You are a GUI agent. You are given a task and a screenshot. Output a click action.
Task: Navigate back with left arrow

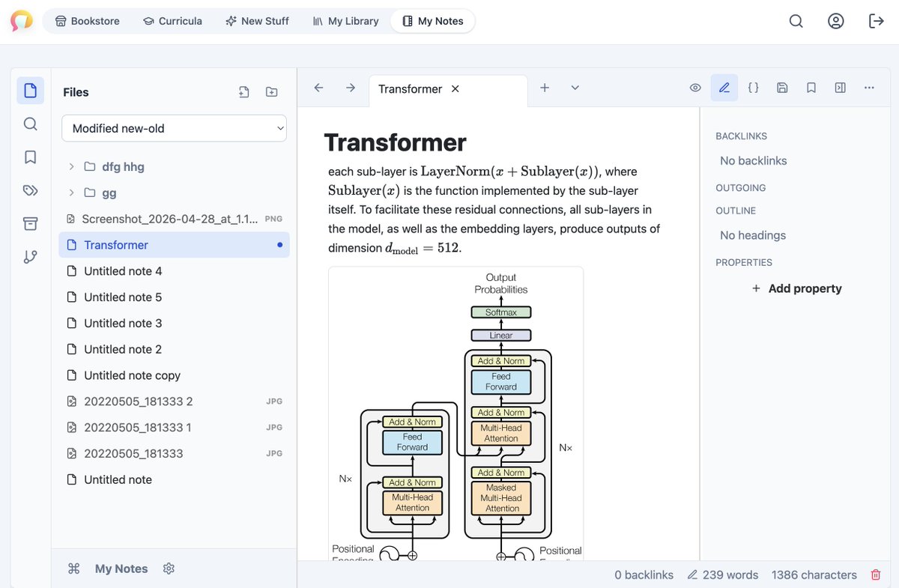318,88
